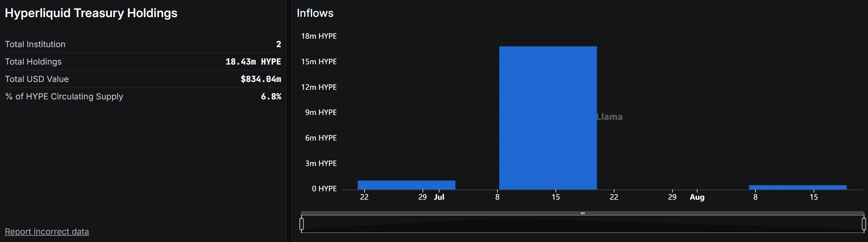Screen dimensions: 868x242
Task: Click the 18m HYPE axis label
Action: pyautogui.click(x=319, y=36)
